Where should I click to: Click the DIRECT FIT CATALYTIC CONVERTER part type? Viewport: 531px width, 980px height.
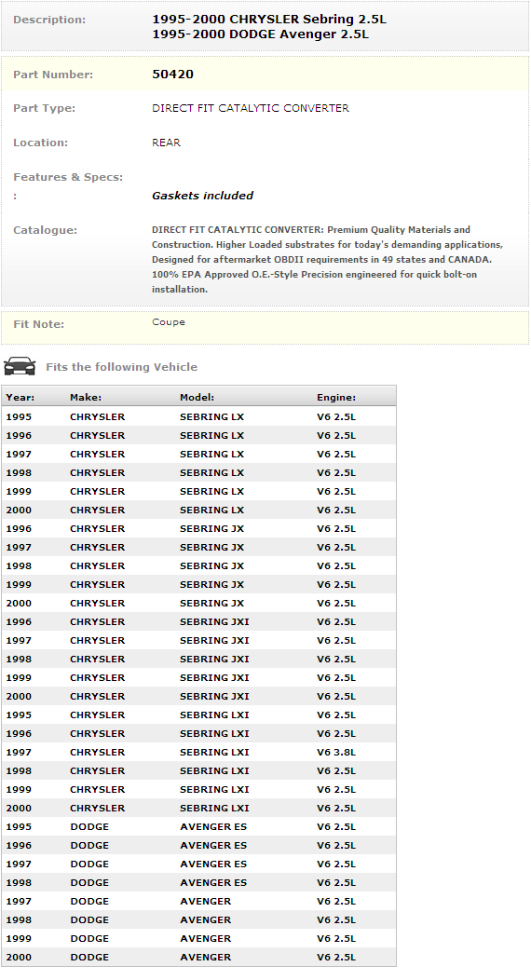point(251,108)
